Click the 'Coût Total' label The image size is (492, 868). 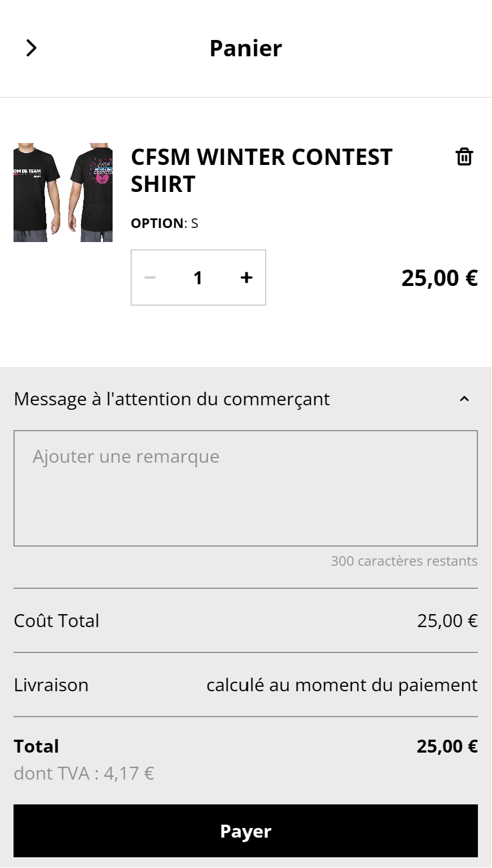[x=56, y=621]
